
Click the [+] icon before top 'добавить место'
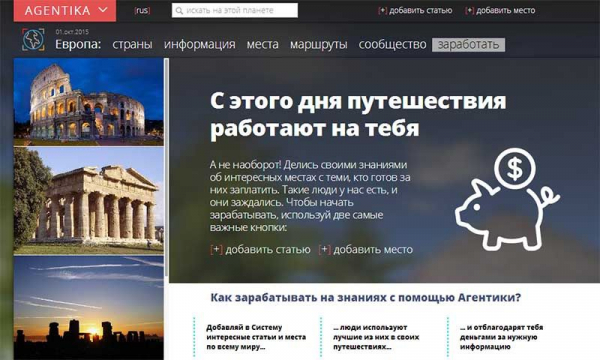point(470,10)
